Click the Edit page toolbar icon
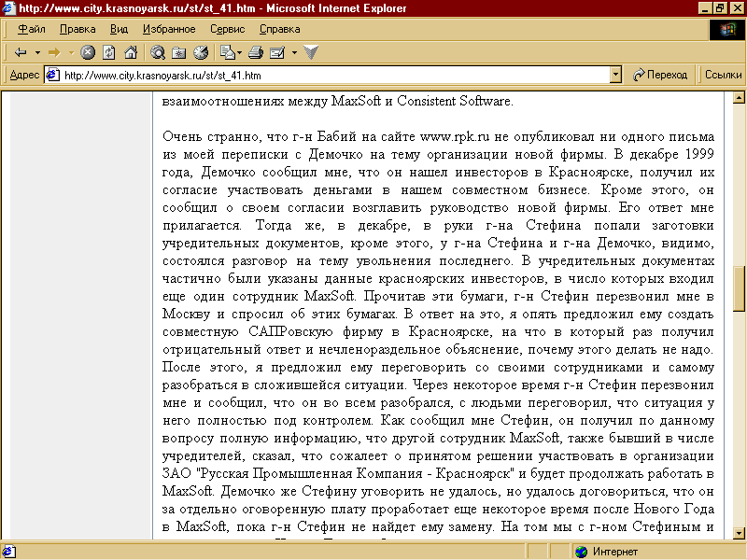Image resolution: width=747 pixels, height=560 pixels. pyautogui.click(x=277, y=52)
